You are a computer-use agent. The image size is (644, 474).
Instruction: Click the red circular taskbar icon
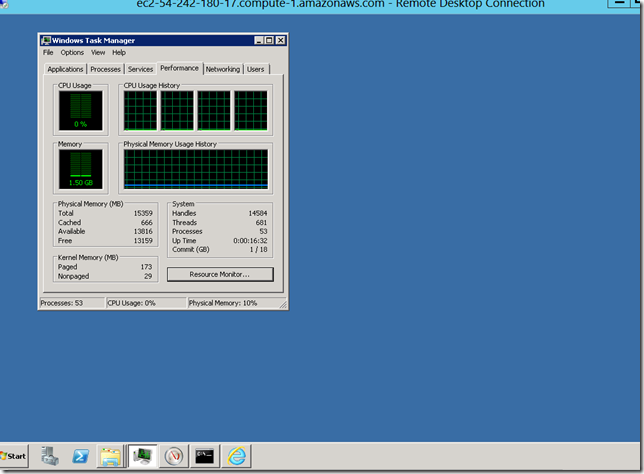[x=173, y=457]
